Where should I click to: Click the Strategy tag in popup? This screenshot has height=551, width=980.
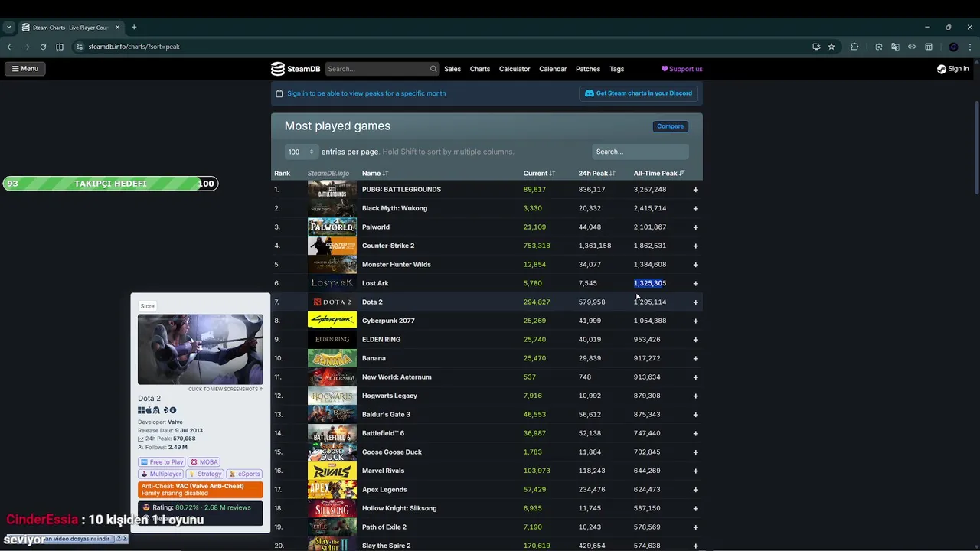(204, 474)
